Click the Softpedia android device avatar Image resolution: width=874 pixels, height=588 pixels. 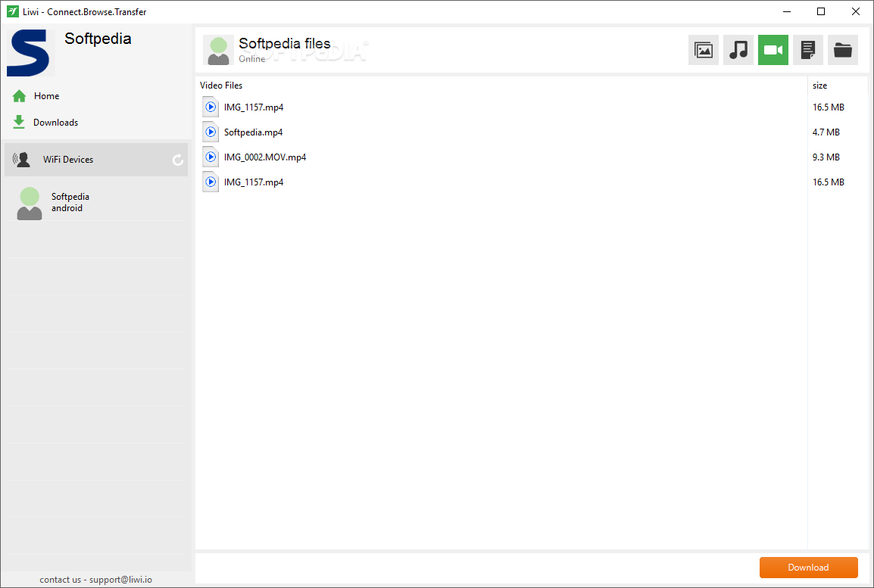pyautogui.click(x=30, y=204)
